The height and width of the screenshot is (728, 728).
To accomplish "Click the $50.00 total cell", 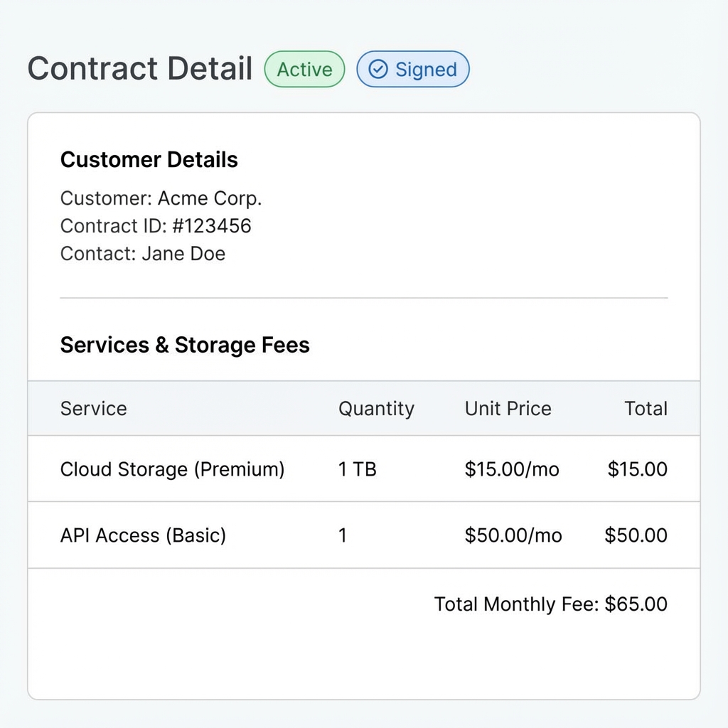I will [636, 535].
